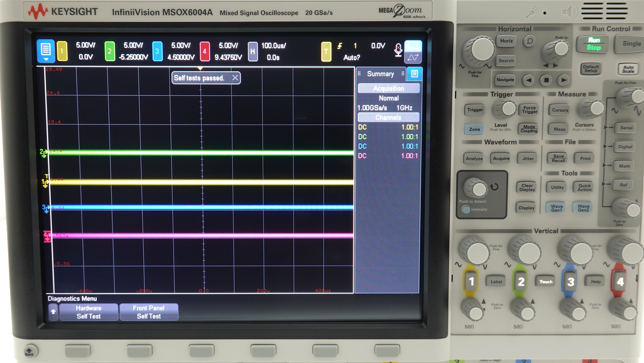Screen dimensions: 644x363
Task: Tap channel 2 ground marker on graticule
Action: 43,153
